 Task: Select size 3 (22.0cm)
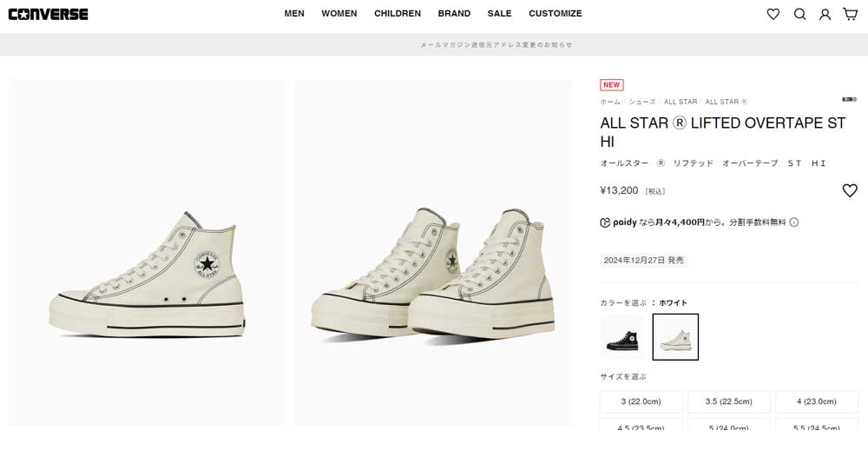click(x=641, y=401)
